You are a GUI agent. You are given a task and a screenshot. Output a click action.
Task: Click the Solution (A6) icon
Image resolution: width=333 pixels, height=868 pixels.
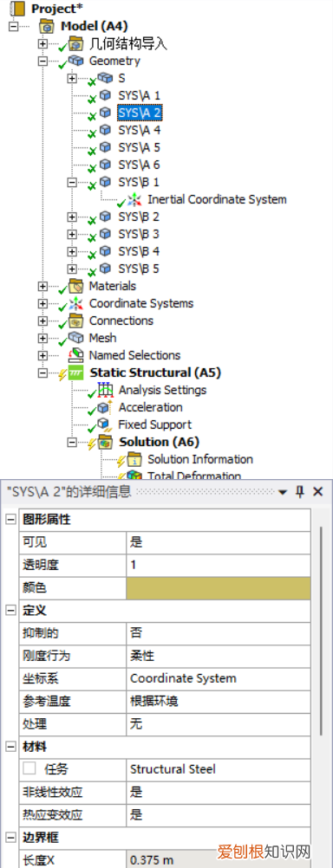point(105,442)
